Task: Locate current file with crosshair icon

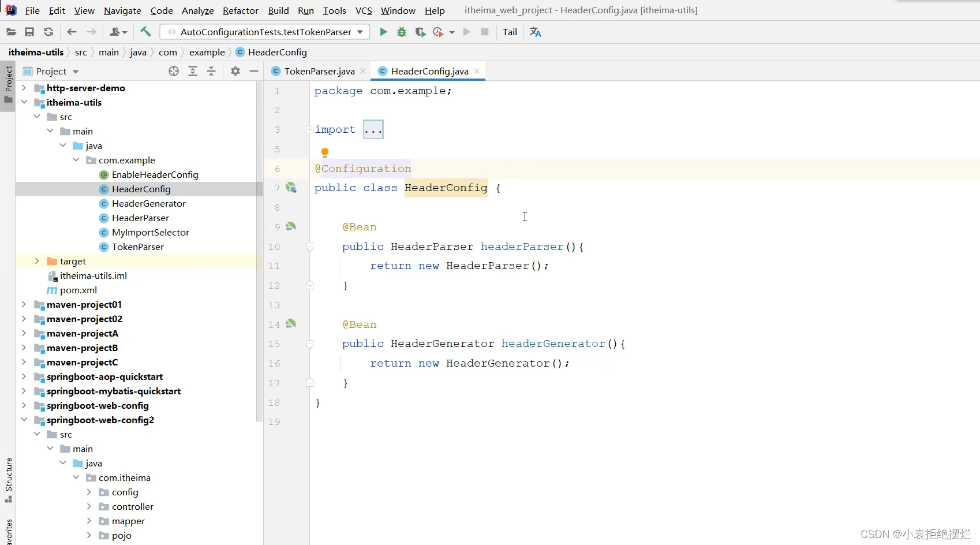Action: [174, 71]
